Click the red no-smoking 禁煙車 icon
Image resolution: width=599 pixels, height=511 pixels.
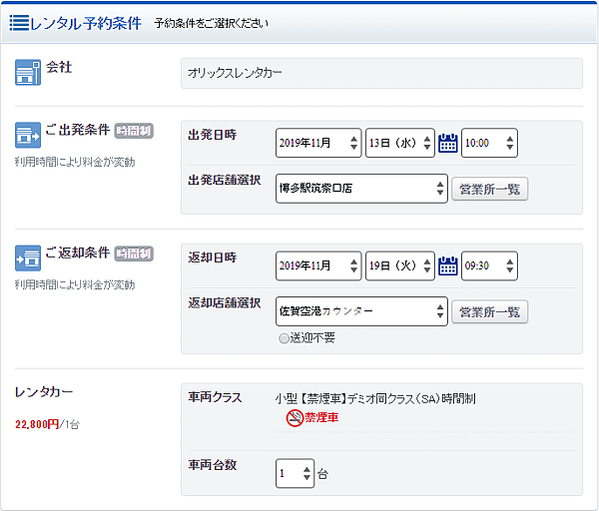[x=295, y=417]
